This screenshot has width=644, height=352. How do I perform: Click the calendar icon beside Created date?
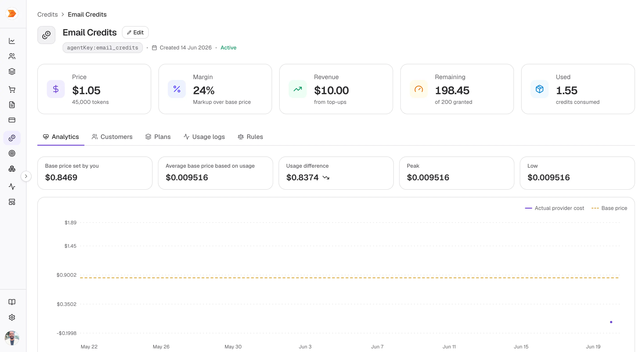click(x=155, y=48)
